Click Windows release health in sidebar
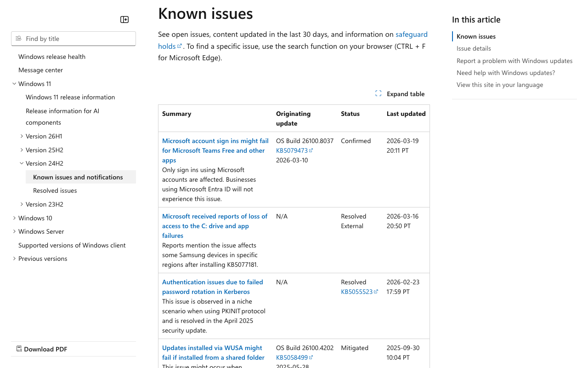Screen dimensions: 588x368 52,56
